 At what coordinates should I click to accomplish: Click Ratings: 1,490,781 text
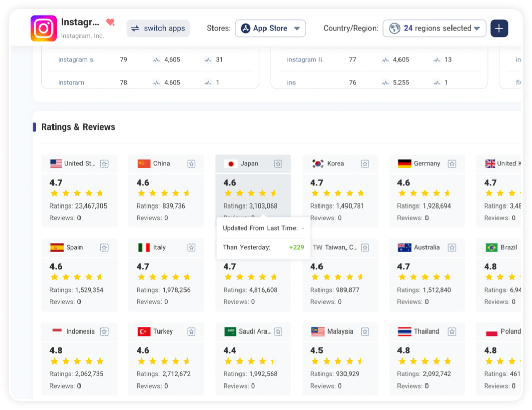tap(337, 206)
